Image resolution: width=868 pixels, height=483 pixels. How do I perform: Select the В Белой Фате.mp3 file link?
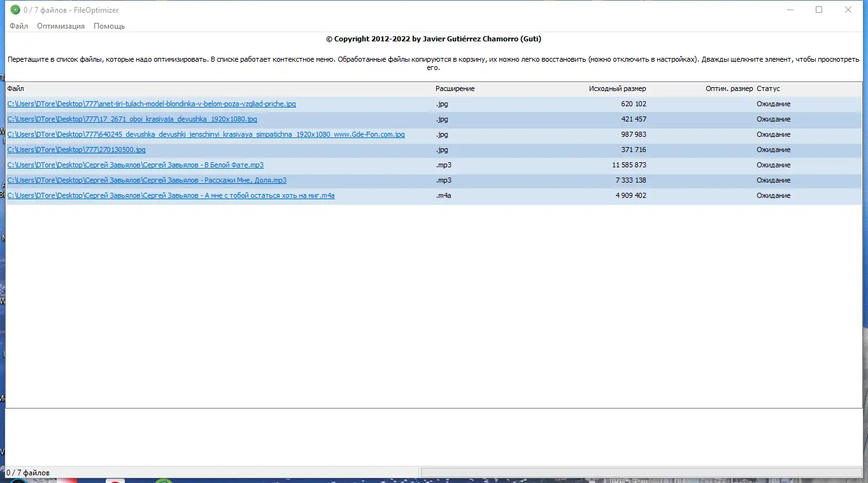click(x=135, y=165)
